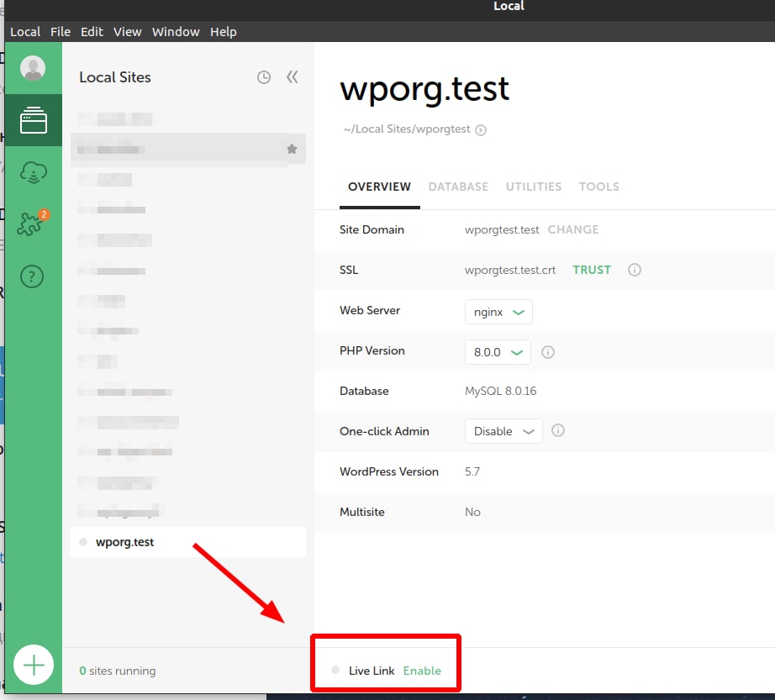775x700 pixels.
Task: Enable Live Link
Action: 422,671
